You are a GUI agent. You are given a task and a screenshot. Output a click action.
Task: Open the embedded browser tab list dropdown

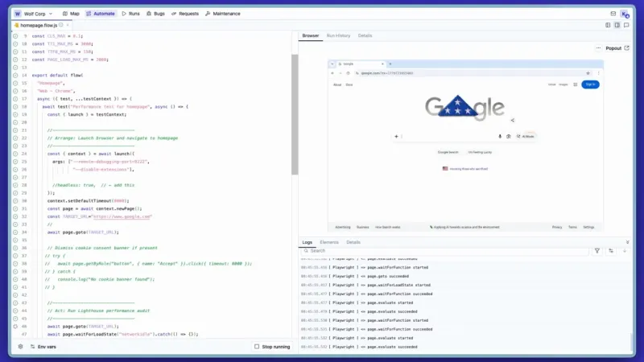point(332,64)
